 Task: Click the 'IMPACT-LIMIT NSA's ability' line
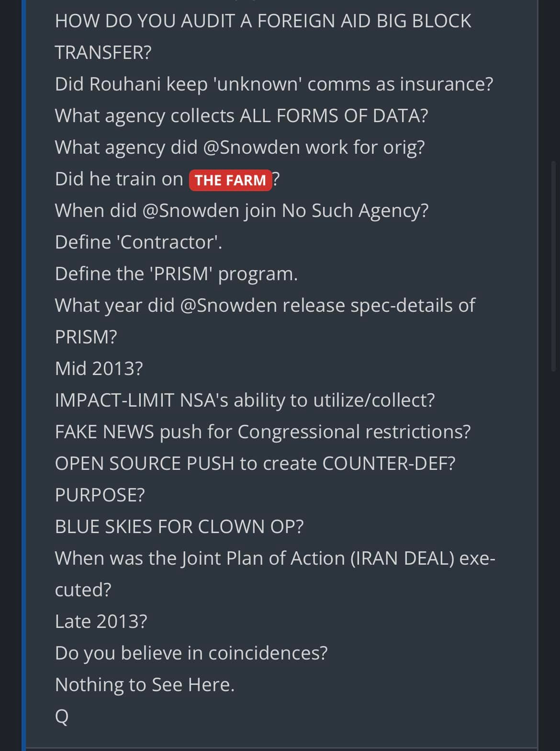(245, 400)
